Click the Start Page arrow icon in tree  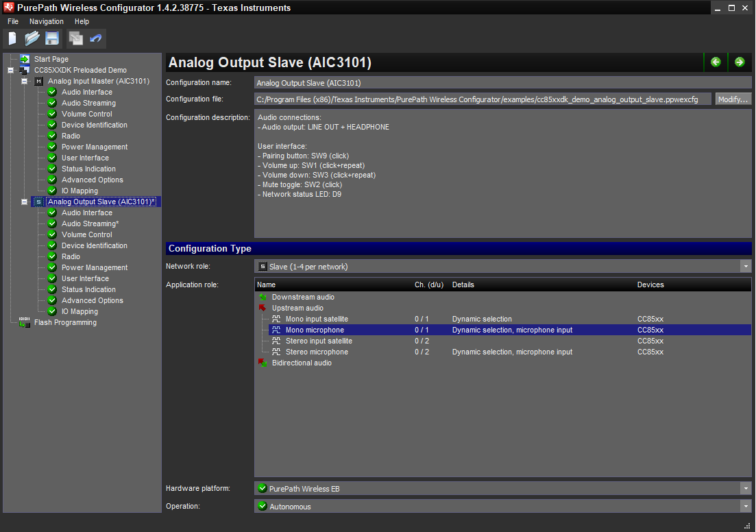pos(25,59)
